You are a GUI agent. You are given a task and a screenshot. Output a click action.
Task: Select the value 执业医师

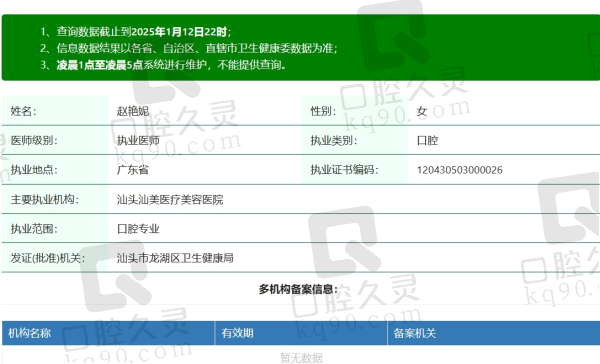point(138,140)
